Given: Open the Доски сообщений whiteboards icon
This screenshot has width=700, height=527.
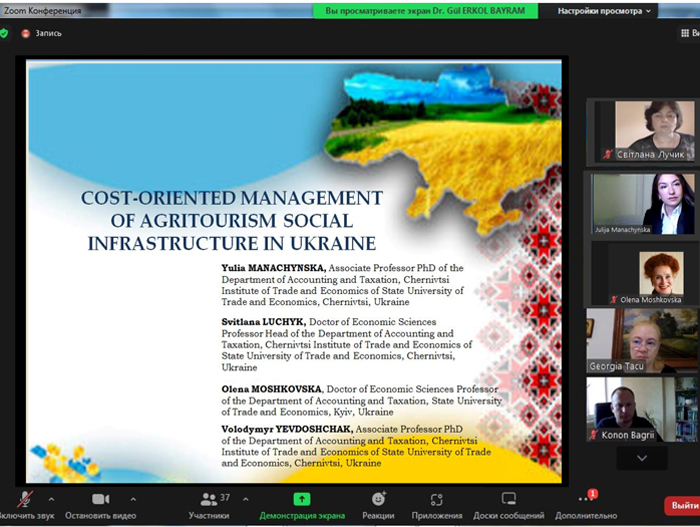Looking at the screenshot, I should (508, 498).
